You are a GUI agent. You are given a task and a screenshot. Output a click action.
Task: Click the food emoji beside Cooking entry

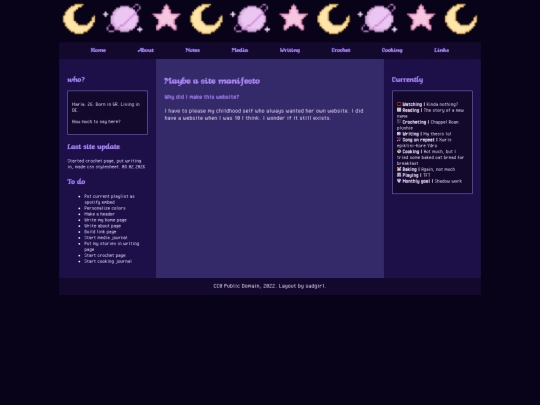[x=399, y=151]
